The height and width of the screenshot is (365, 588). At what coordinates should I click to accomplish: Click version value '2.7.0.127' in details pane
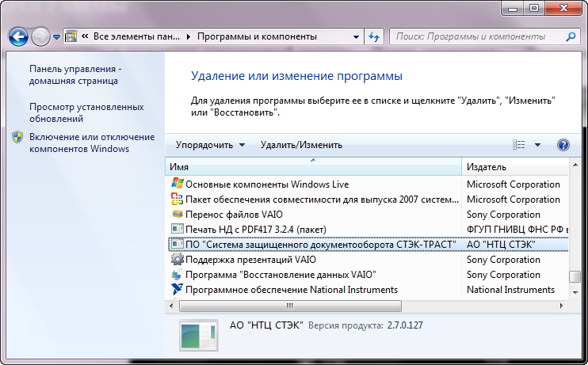(405, 325)
